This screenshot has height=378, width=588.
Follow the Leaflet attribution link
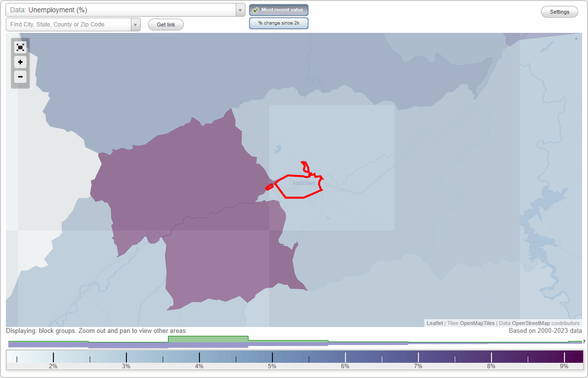coord(435,323)
